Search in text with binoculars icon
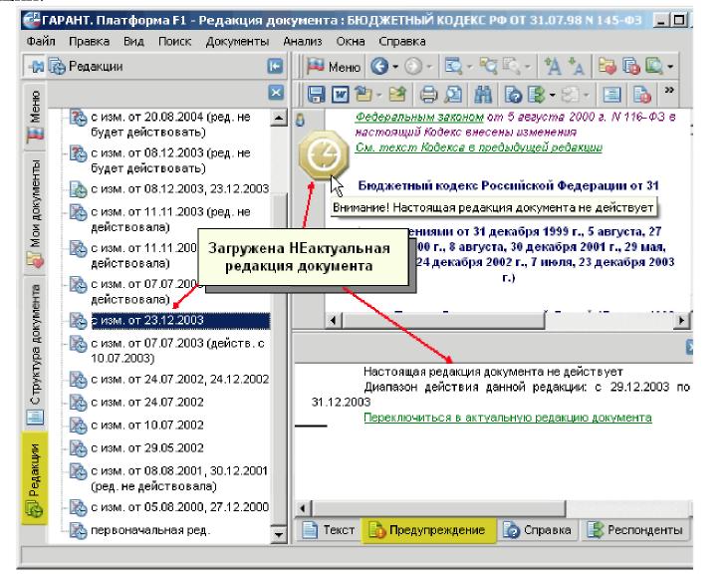Image resolution: width=728 pixels, height=575 pixels. coord(483,95)
